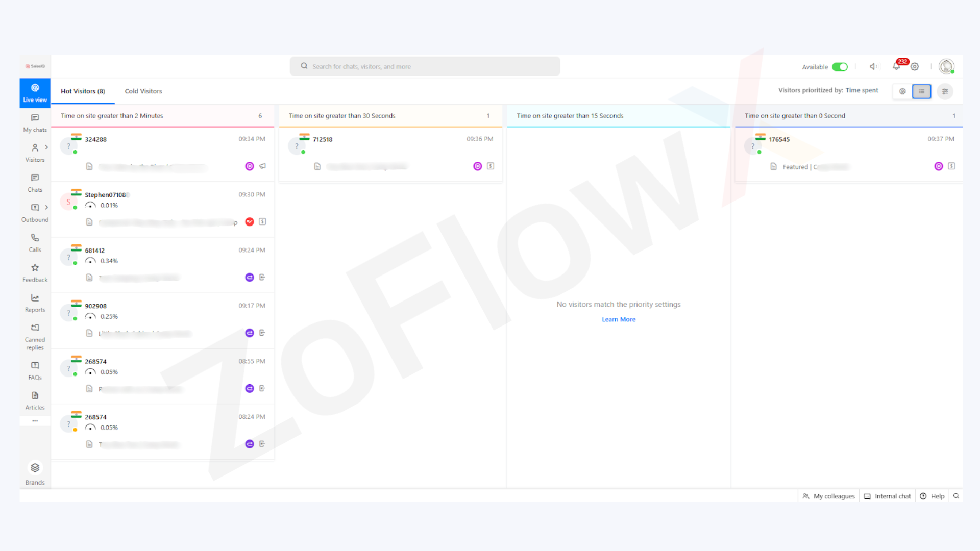Viewport: 980px width, 551px height.
Task: Open the Live view sidebar icon
Action: (x=35, y=92)
